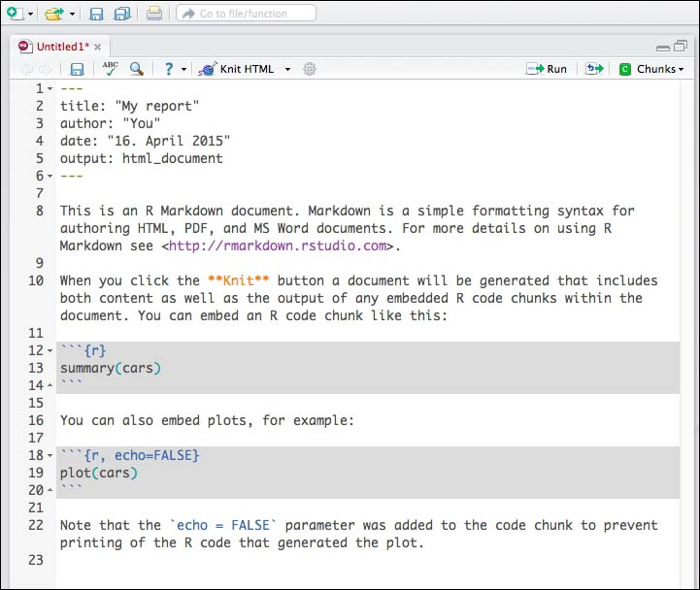Save current document from main toolbar

click(x=96, y=14)
